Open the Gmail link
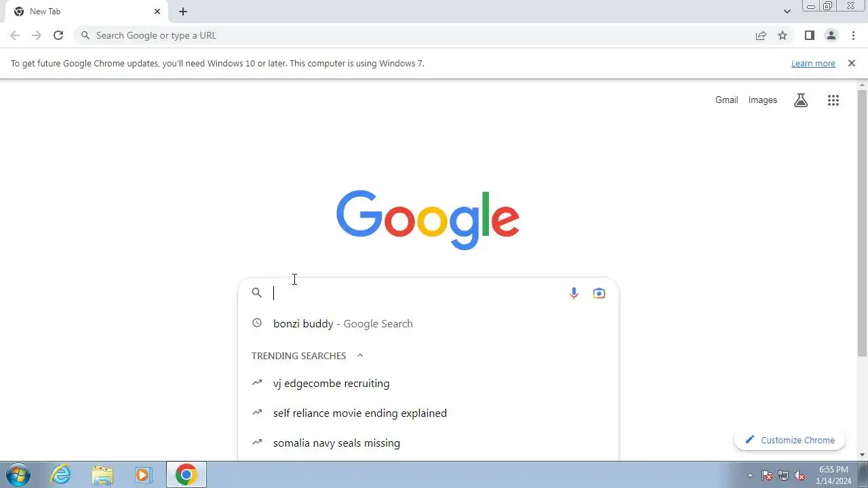The height and width of the screenshot is (488, 868). pos(726,100)
